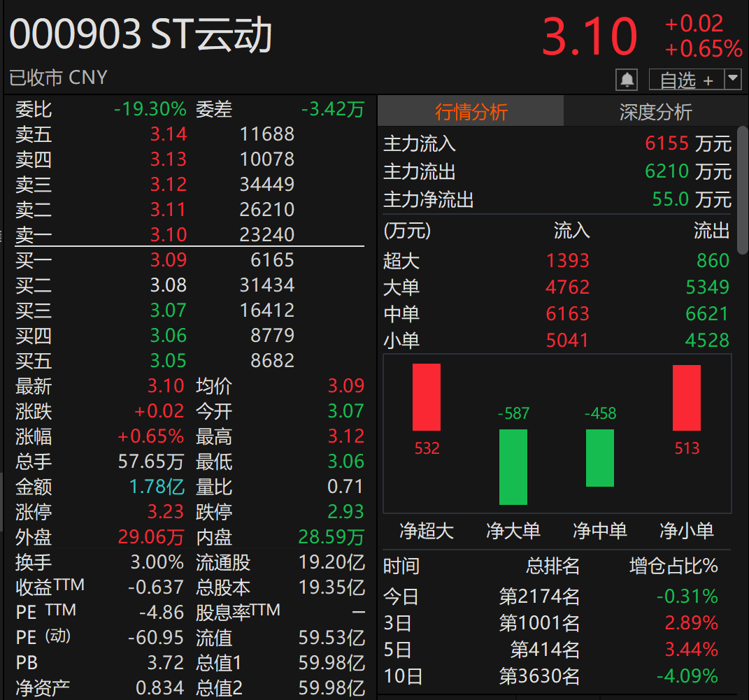This screenshot has height=700, width=749.
Task: Click the 净小单 red bar
Action: coord(686,395)
